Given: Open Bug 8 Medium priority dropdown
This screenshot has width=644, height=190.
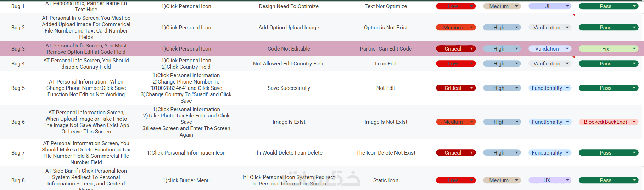Looking at the screenshot, I should [x=517, y=180].
